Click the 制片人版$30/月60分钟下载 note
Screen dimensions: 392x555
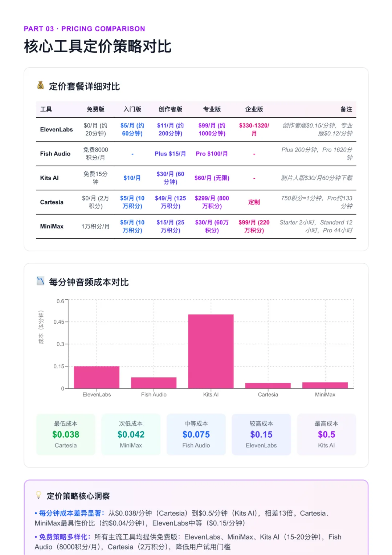pyautogui.click(x=317, y=178)
